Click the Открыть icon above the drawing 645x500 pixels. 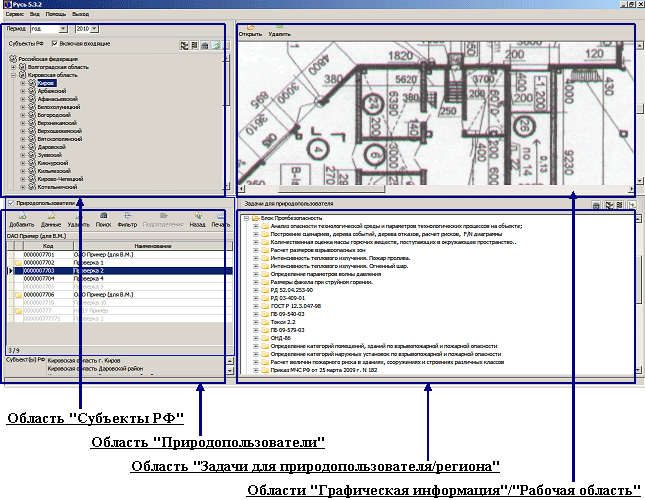[250, 30]
